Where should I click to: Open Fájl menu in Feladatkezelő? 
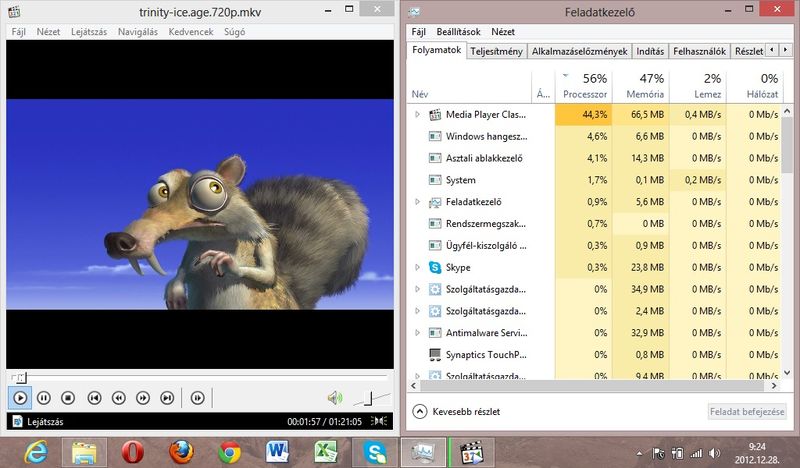pyautogui.click(x=418, y=32)
